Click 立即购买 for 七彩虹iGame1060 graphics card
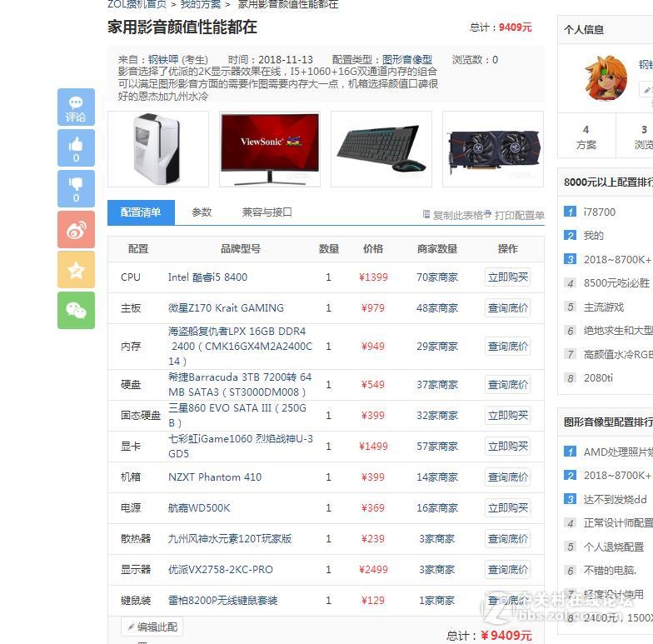Image resolution: width=653 pixels, height=644 pixels. (508, 447)
